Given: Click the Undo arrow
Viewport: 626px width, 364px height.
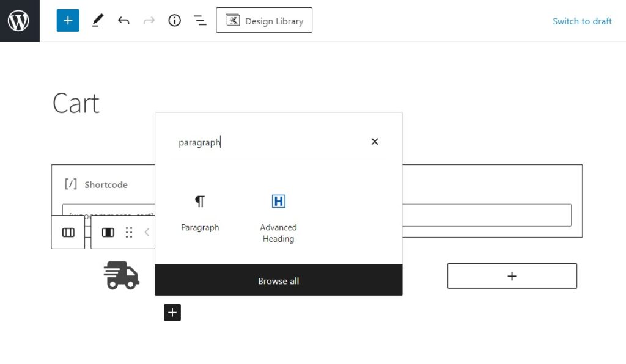Looking at the screenshot, I should [x=123, y=21].
